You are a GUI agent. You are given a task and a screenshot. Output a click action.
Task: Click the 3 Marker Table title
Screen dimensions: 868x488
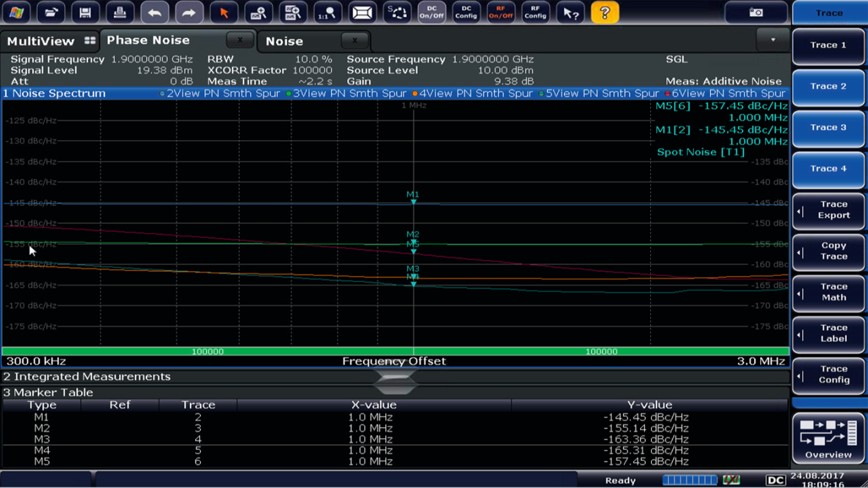pos(47,392)
